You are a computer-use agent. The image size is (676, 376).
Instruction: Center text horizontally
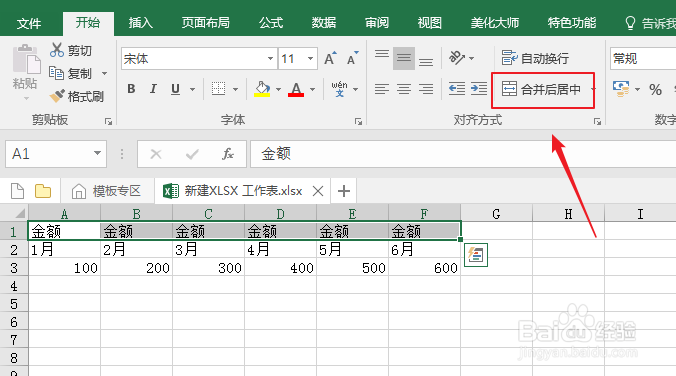(404, 89)
